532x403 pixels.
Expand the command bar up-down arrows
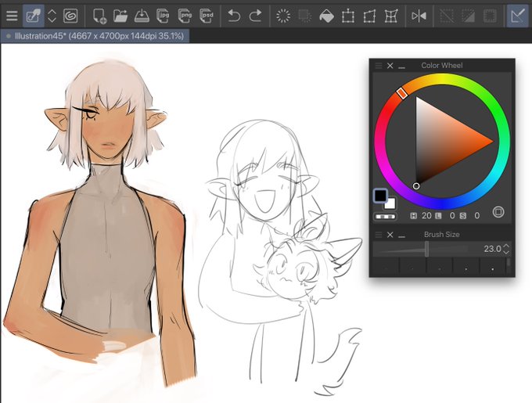pos(52,16)
